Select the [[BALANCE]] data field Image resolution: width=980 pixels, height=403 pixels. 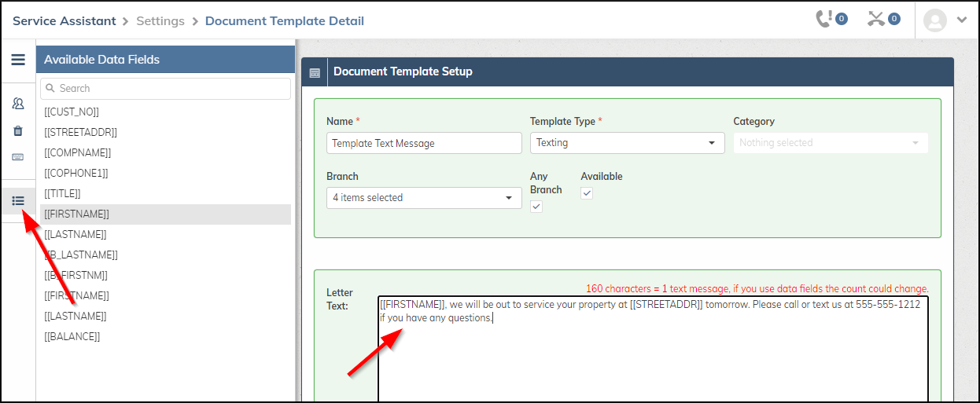click(72, 336)
